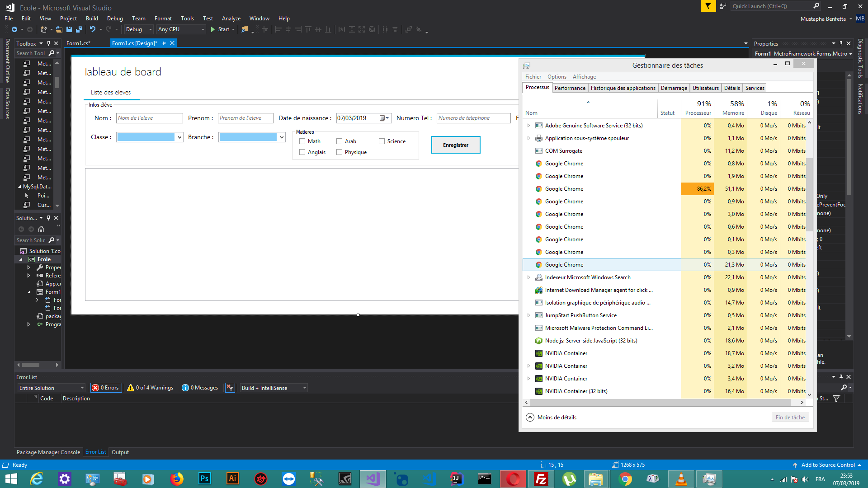
Task: Open the Classe combo box
Action: point(150,137)
